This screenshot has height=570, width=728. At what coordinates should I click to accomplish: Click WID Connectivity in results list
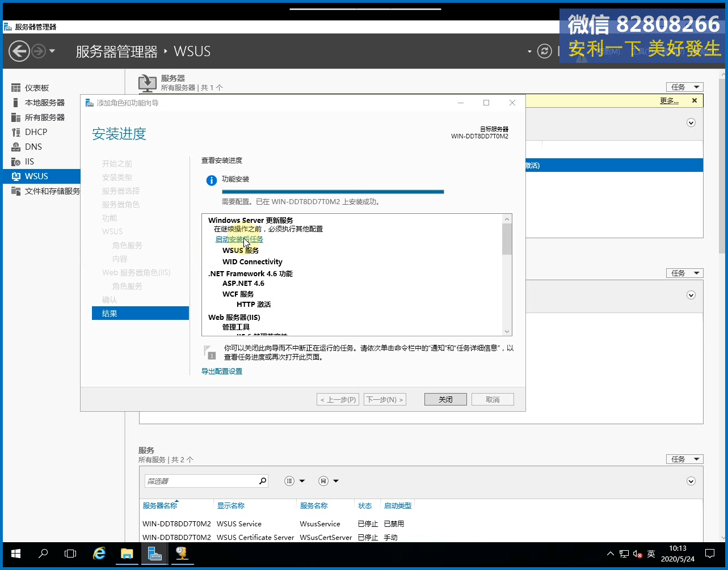pos(252,261)
